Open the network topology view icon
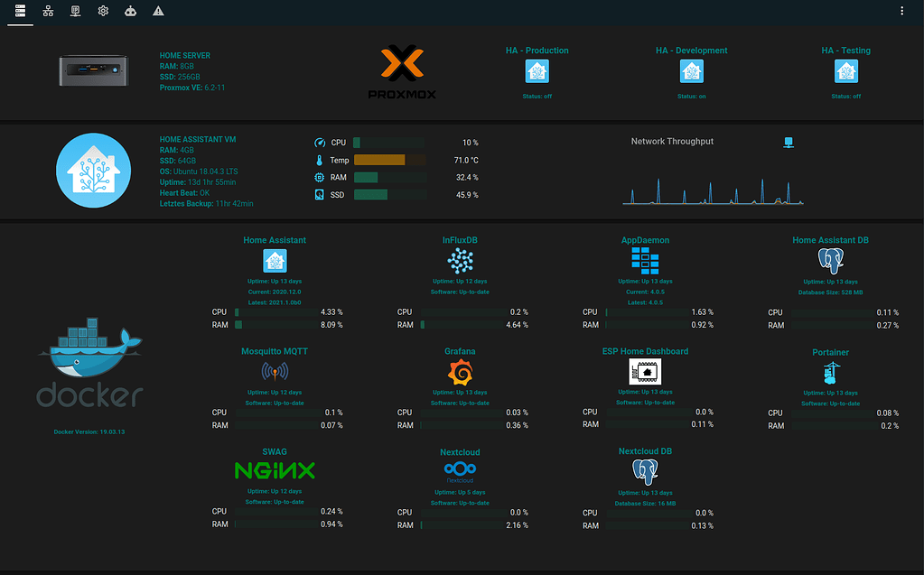This screenshot has width=924, height=575. [x=48, y=11]
